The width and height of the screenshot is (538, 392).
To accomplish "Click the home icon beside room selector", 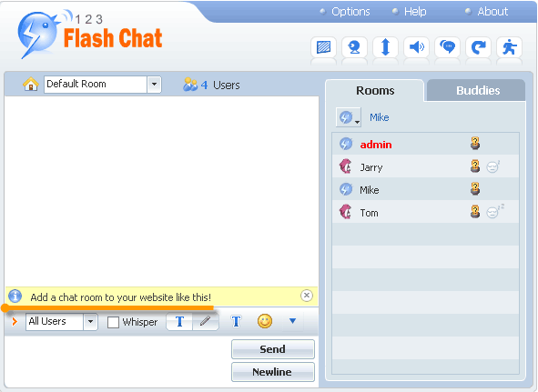I will point(31,84).
